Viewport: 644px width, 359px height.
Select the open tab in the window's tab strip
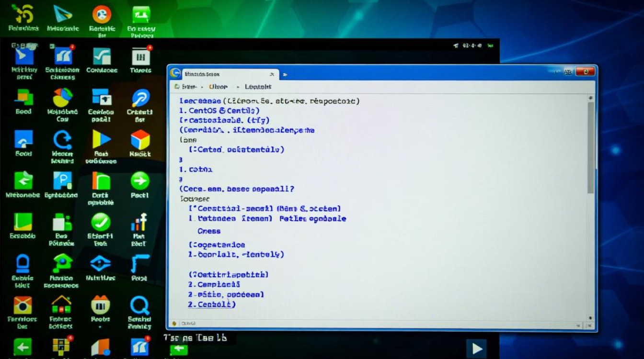pyautogui.click(x=220, y=74)
